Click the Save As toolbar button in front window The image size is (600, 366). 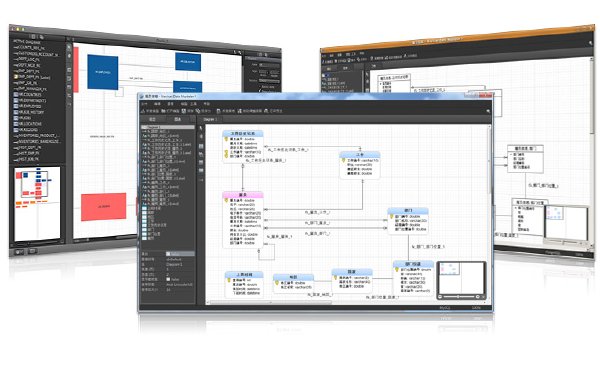(203, 111)
